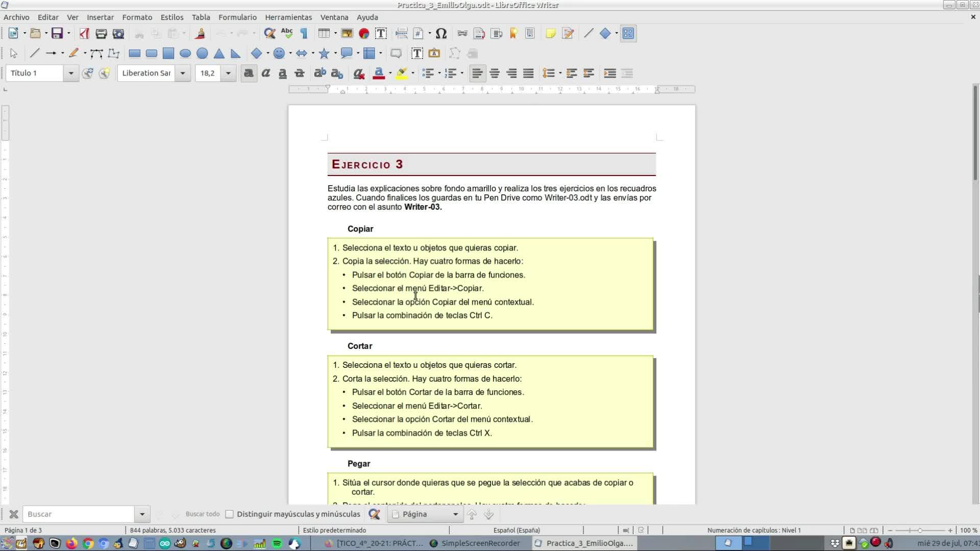Select the Ellipse shape tool

point(185,53)
